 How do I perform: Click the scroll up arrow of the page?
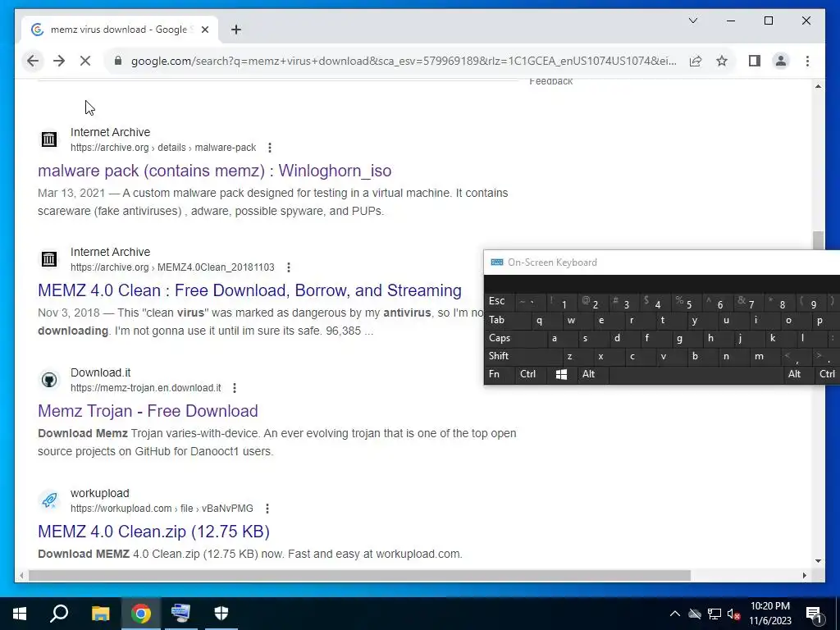click(818, 86)
